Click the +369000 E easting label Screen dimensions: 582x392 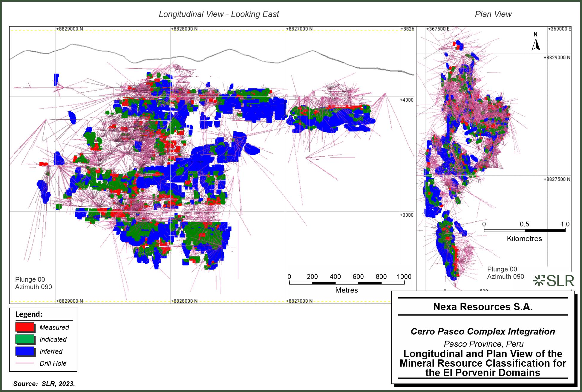pyautogui.click(x=559, y=29)
